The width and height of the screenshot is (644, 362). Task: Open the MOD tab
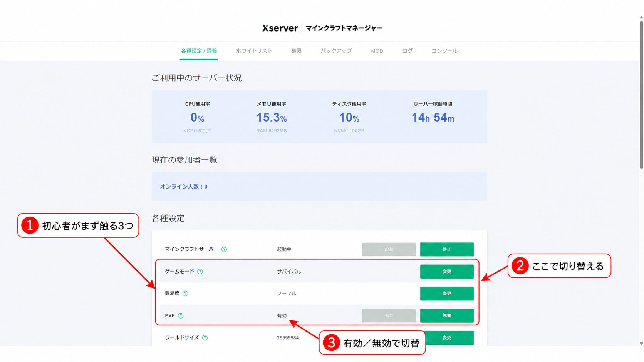coord(377,51)
